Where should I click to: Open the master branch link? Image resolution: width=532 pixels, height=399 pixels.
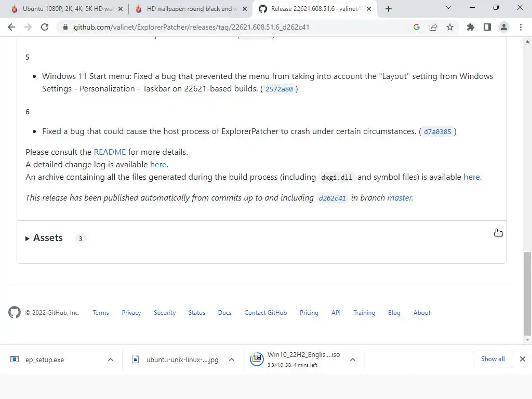click(x=400, y=198)
